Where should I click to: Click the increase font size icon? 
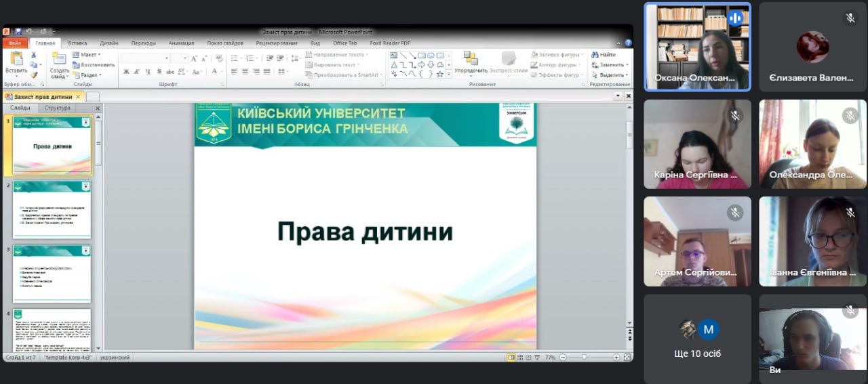pyautogui.click(x=194, y=59)
